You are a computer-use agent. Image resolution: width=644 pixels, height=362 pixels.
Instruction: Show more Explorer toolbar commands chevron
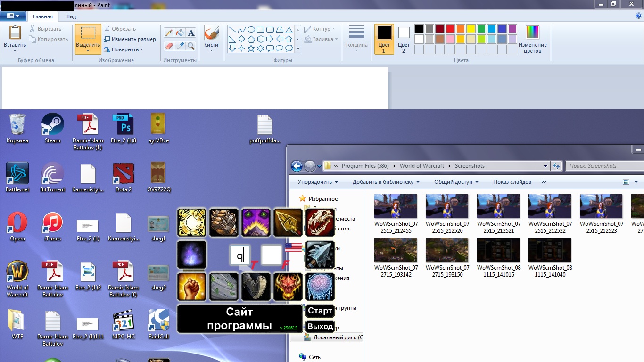(544, 182)
